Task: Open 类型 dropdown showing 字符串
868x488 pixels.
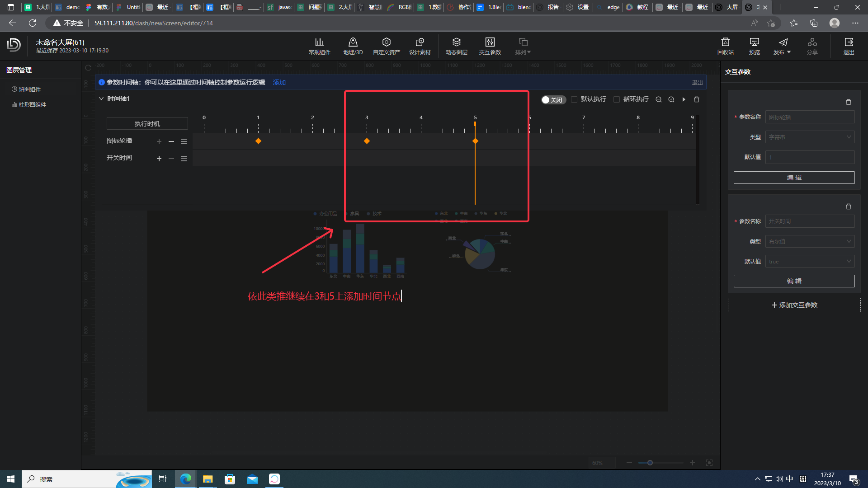Action: [x=810, y=137]
